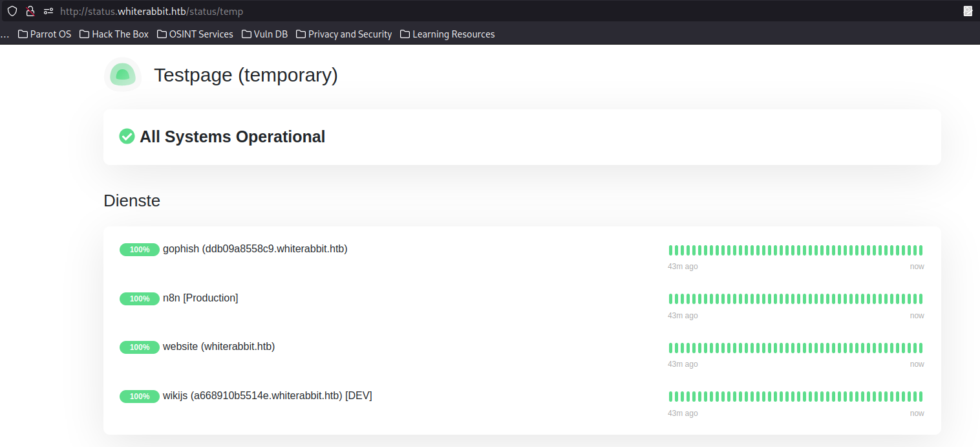This screenshot has height=447, width=980.
Task: Click the 100% badge for website service
Action: point(140,347)
